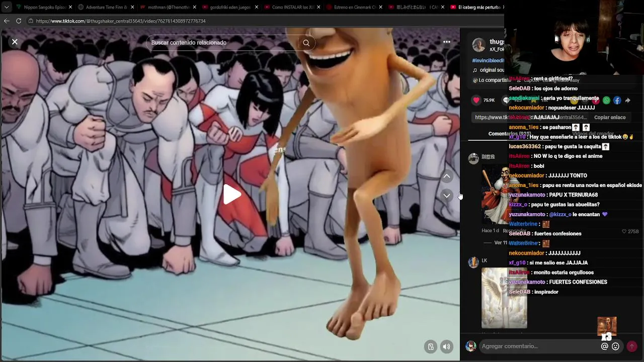Image resolution: width=644 pixels, height=362 pixels.
Task: Close the 'Nippon Sangoku Episo' tab with its X
Action: click(x=70, y=8)
